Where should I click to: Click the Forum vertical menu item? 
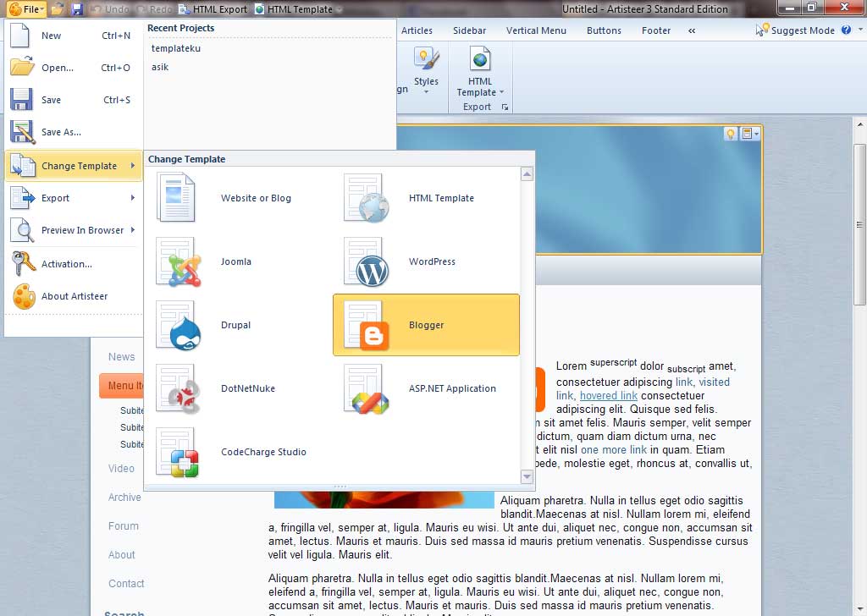124,526
